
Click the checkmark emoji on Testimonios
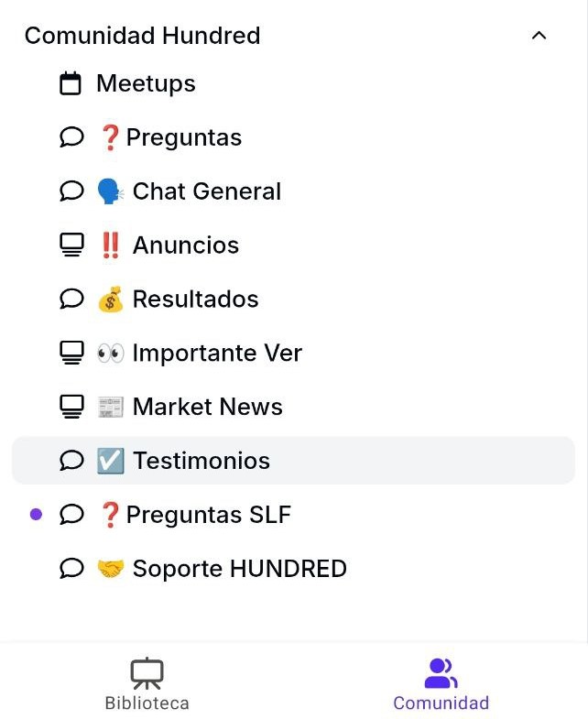[110, 461]
